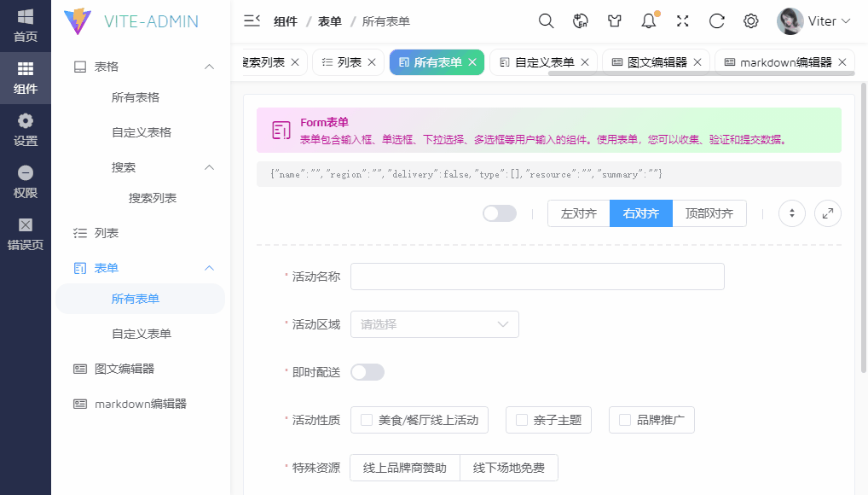Image resolution: width=868 pixels, height=495 pixels.
Task: Open the global search magnifier icon
Action: (546, 21)
